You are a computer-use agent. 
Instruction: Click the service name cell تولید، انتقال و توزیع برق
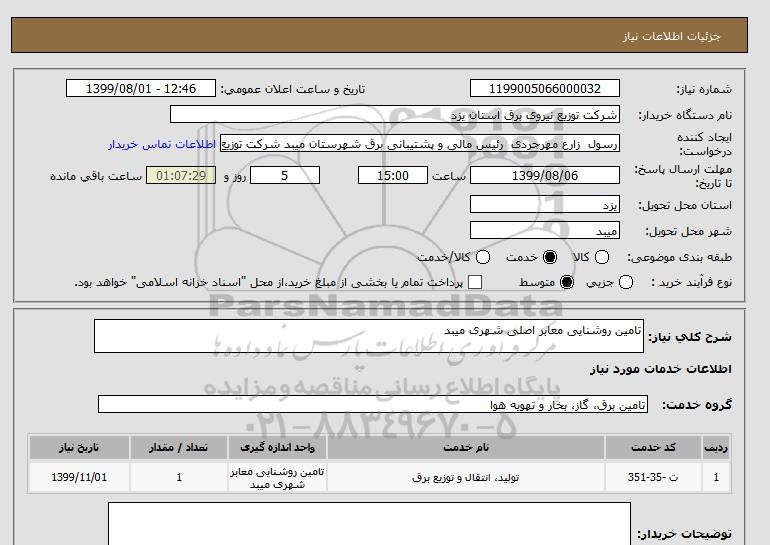pos(466,477)
